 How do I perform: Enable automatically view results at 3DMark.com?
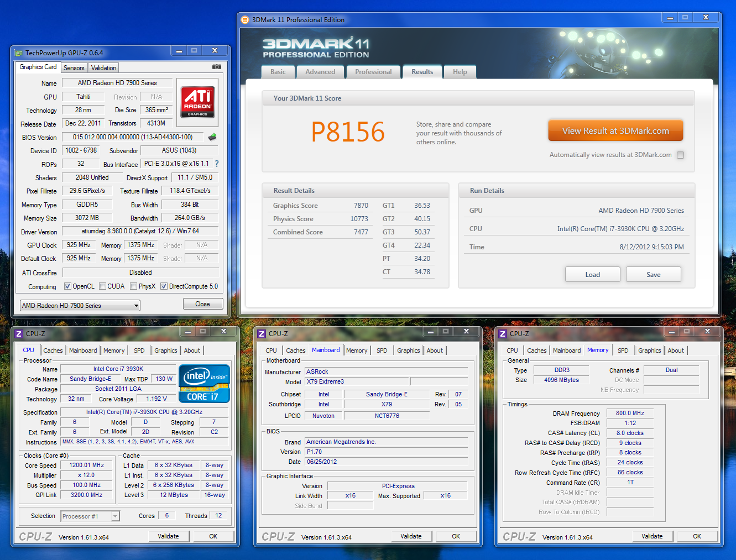[681, 155]
